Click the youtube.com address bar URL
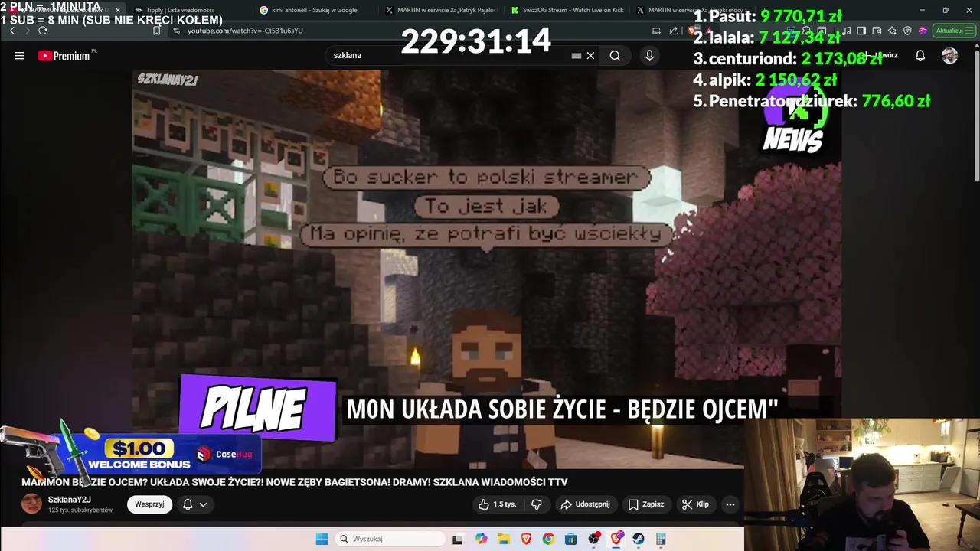The width and height of the screenshot is (980, 551). coord(245,31)
